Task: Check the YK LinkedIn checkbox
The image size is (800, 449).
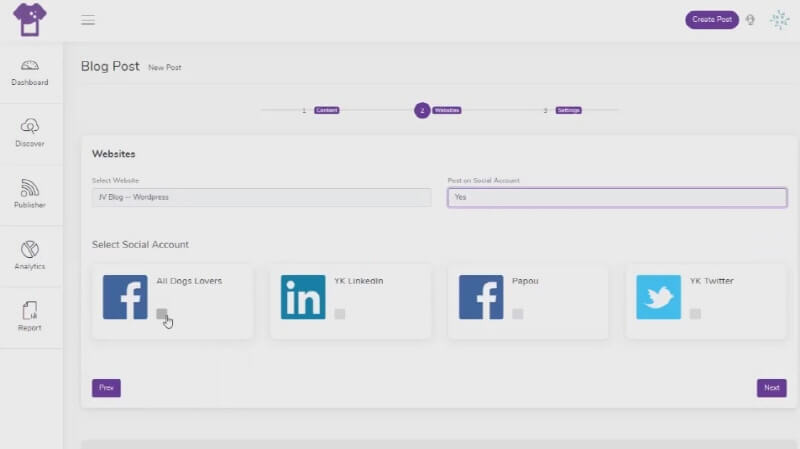Action: 340,313
